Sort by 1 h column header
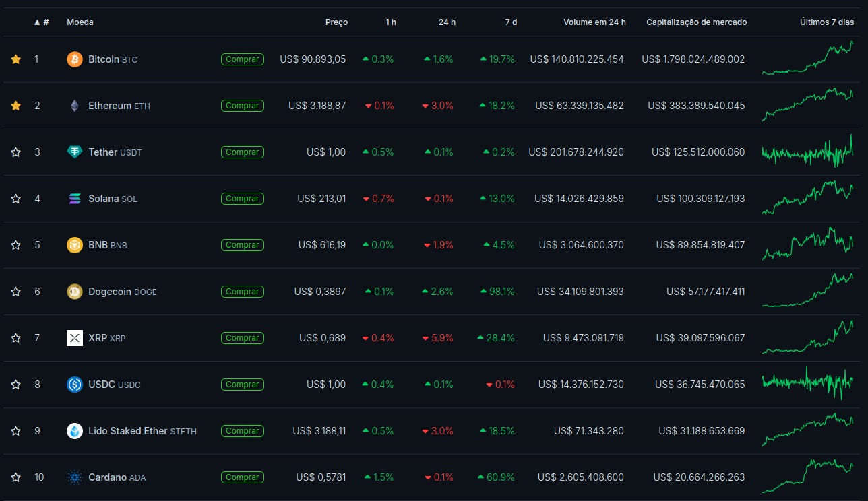Image resolution: width=868 pixels, height=501 pixels. 391,22
